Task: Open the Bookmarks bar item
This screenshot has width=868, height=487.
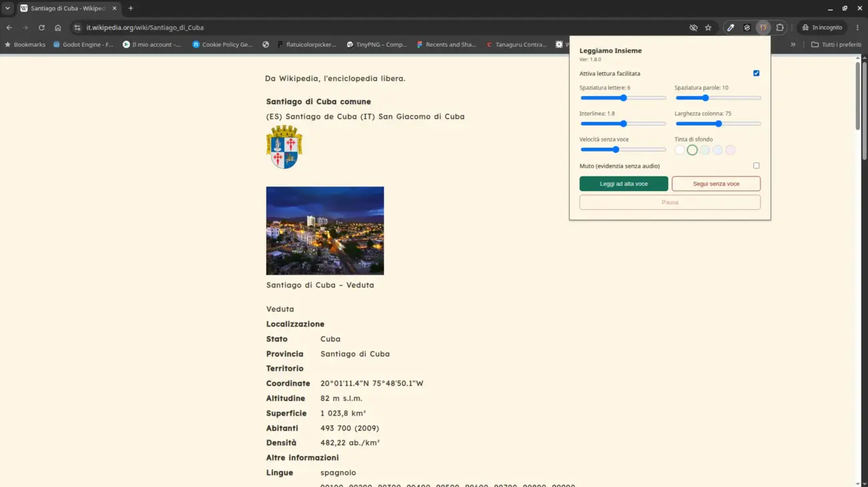Action: (x=25, y=45)
